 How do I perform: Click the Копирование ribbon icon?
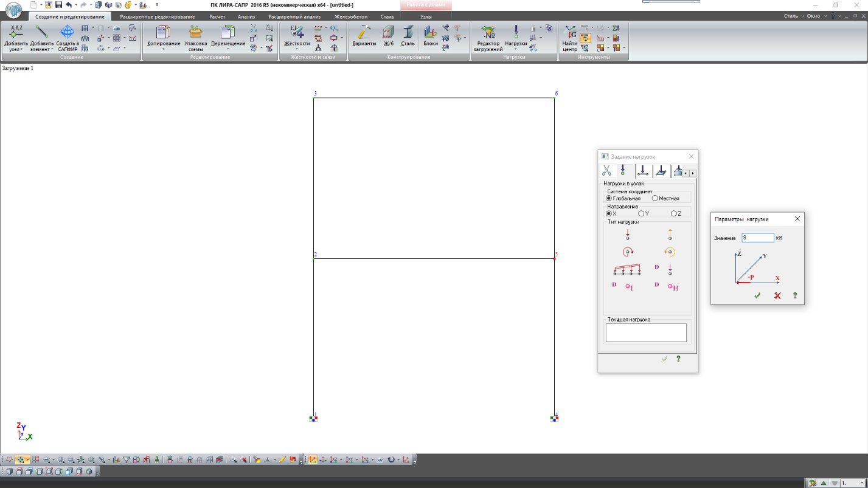point(164,32)
